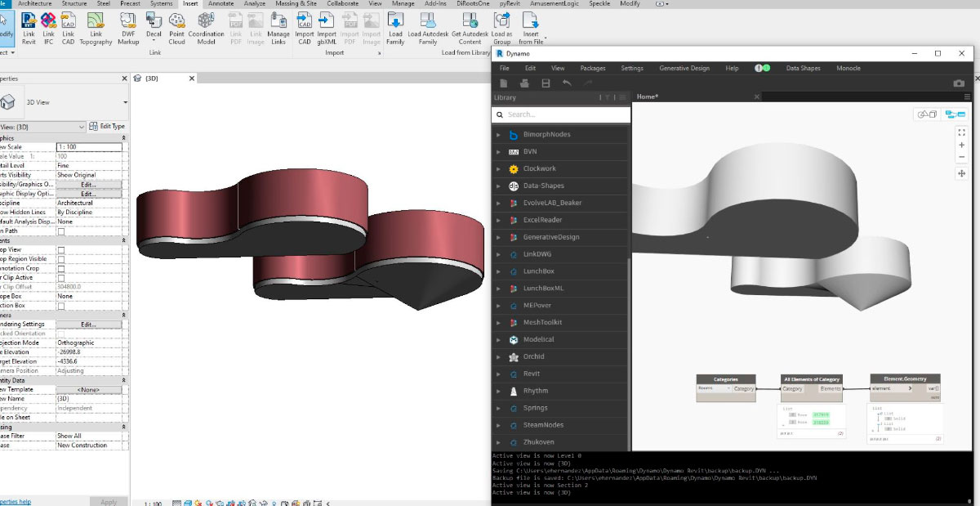
Task: Click the New file icon in Dynamo toolbar
Action: tap(504, 83)
